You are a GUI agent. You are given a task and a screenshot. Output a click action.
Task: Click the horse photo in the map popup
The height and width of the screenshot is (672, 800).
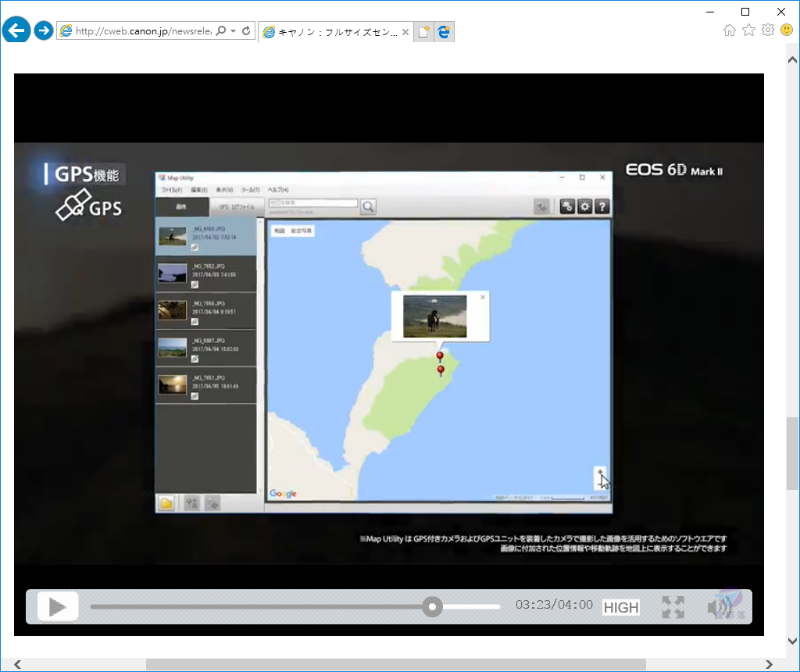coord(434,316)
